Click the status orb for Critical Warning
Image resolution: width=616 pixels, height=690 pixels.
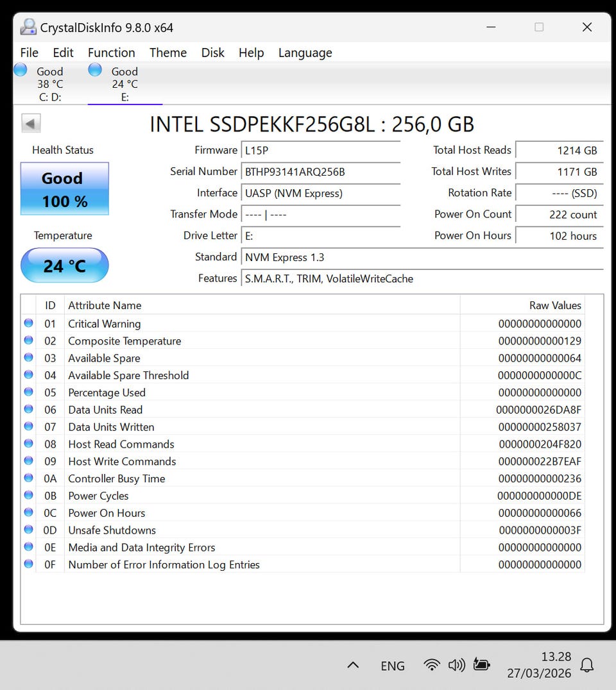click(x=28, y=323)
